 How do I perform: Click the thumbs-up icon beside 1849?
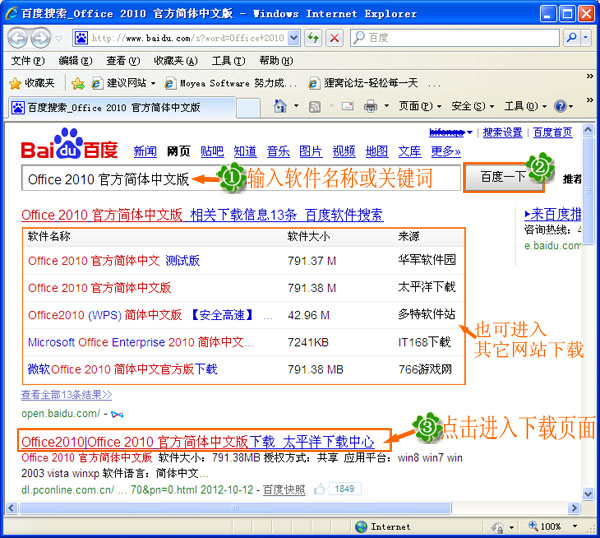click(x=319, y=489)
